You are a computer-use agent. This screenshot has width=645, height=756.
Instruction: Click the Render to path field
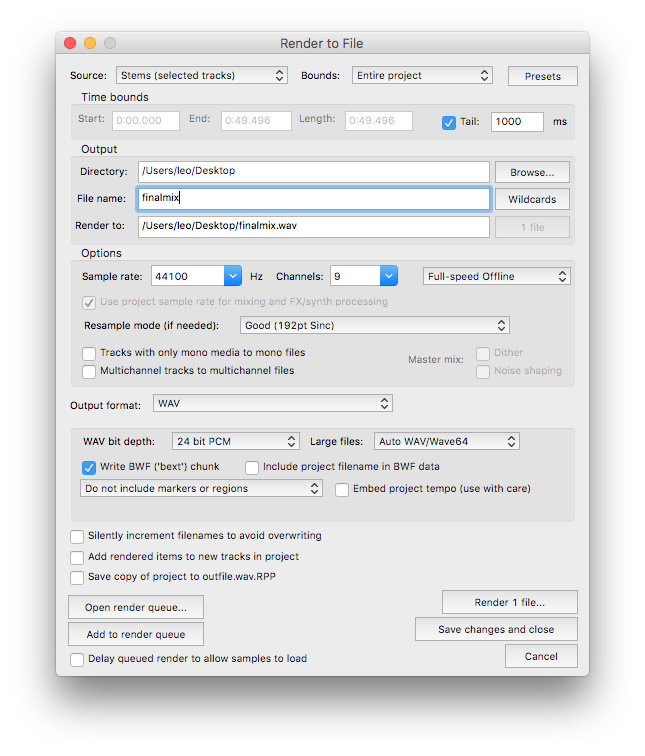click(x=313, y=226)
